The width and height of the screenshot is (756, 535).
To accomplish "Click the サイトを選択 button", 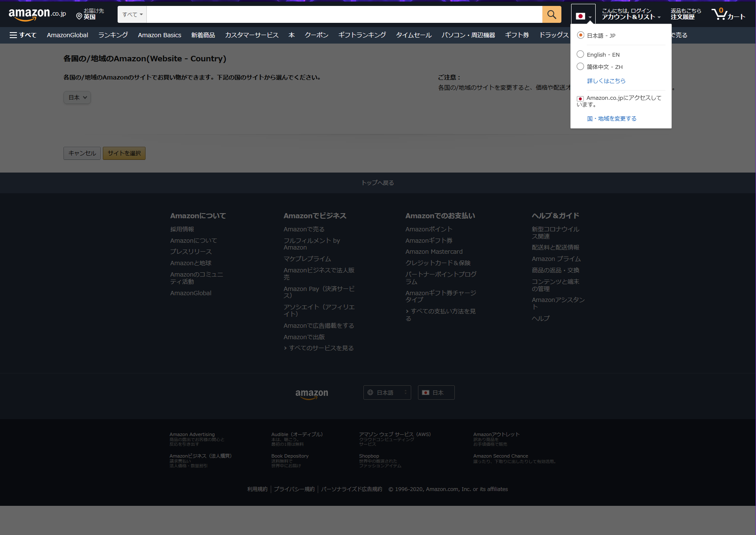I will [124, 153].
